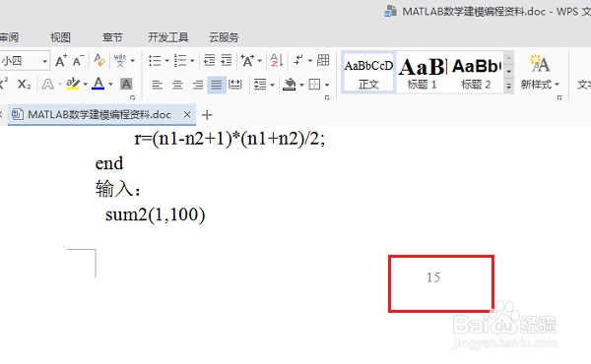Clear formatting with eraser icon

click(x=99, y=60)
